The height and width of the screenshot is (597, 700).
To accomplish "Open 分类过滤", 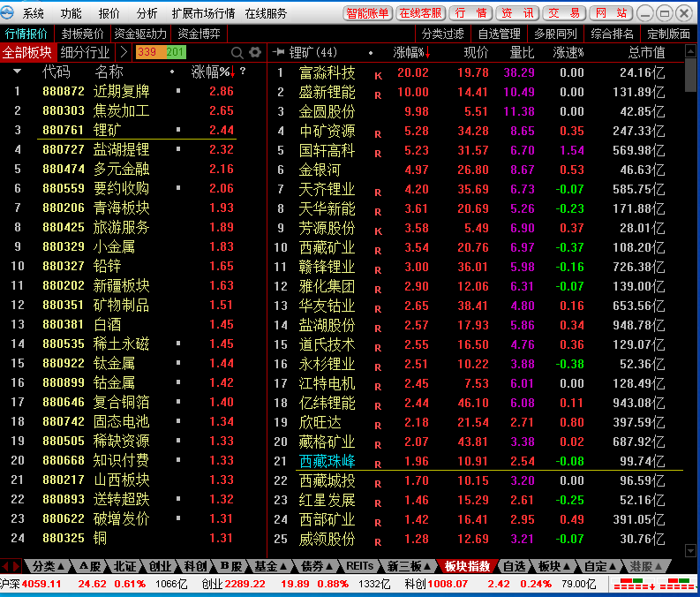I will pos(443,34).
